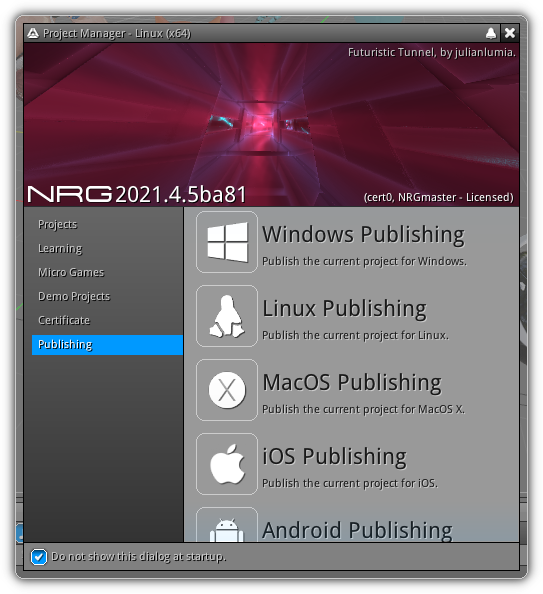Click the Android Publishing heading
The width and height of the screenshot is (543, 594).
[358, 530]
